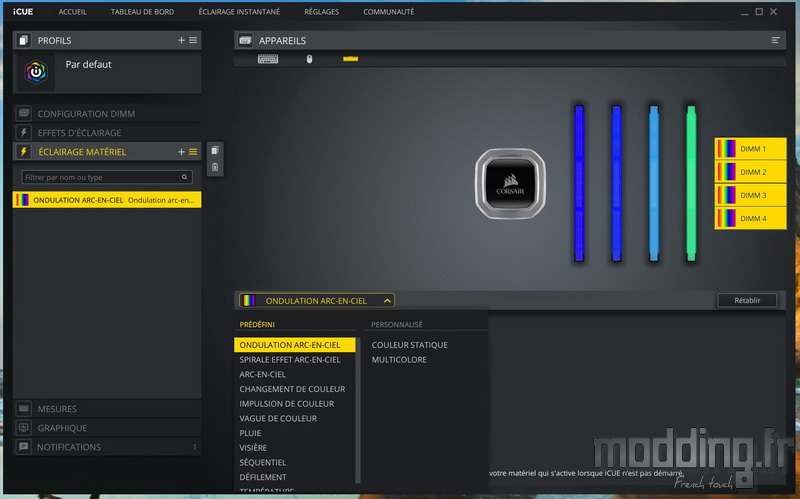This screenshot has width=800, height=499.
Task: Delete the lighting effect with trash icon
Action: 215,167
